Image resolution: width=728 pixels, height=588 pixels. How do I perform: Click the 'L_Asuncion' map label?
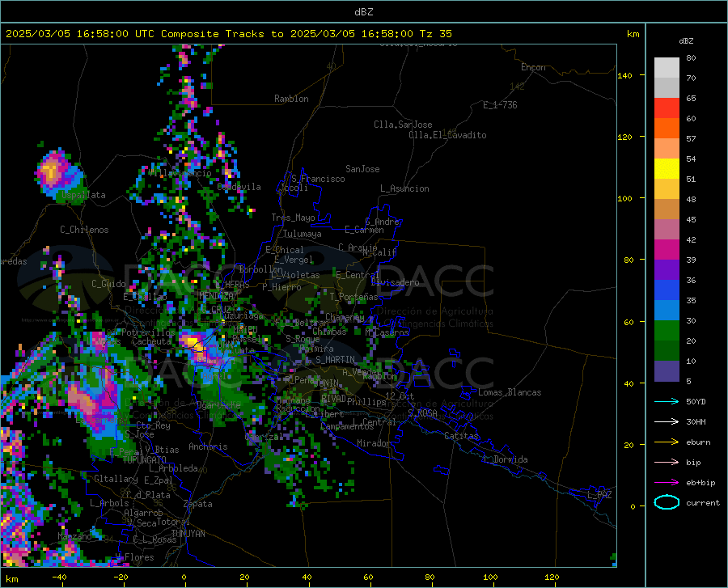404,188
